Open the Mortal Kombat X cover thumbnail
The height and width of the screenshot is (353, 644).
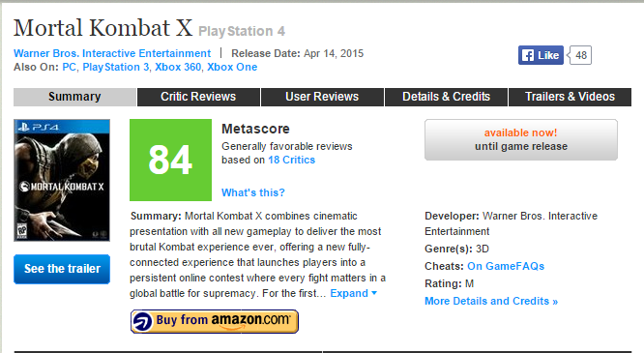click(62, 180)
